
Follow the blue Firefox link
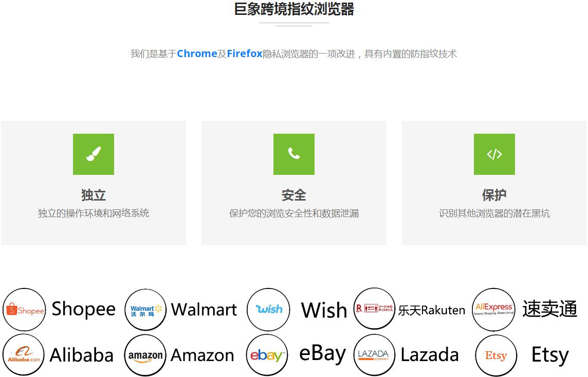click(x=245, y=53)
